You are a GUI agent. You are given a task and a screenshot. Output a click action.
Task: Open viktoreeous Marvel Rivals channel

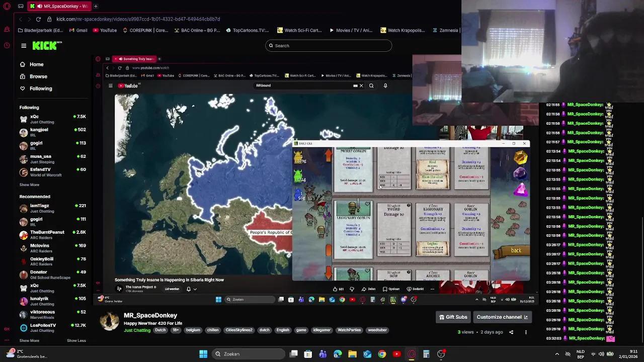(53, 314)
